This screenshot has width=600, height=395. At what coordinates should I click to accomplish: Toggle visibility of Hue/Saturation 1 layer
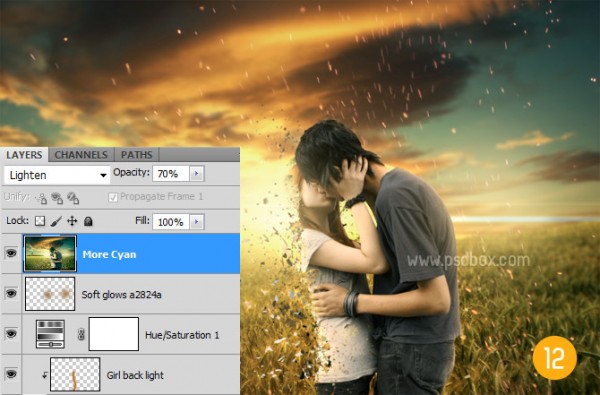coord(11,333)
